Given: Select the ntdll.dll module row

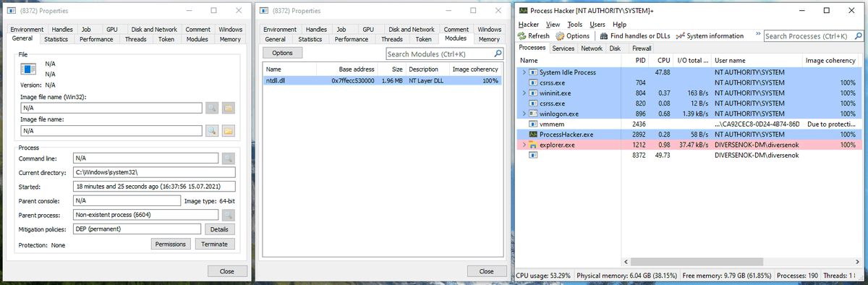Looking at the screenshot, I should [382, 80].
